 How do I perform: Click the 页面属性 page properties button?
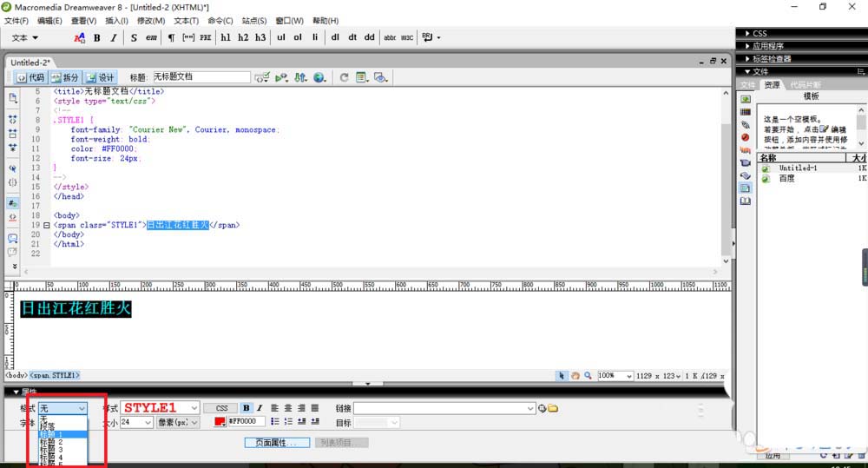[278, 443]
